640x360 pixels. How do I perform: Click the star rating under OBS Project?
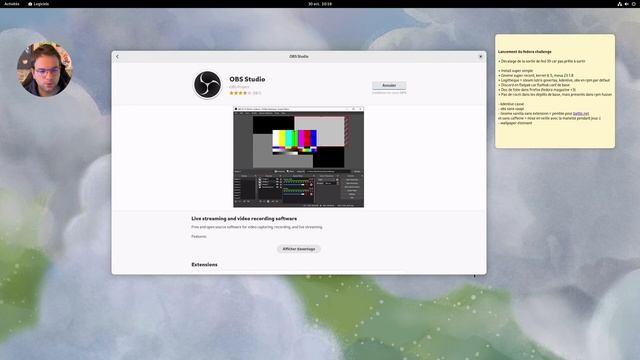pyautogui.click(x=240, y=93)
